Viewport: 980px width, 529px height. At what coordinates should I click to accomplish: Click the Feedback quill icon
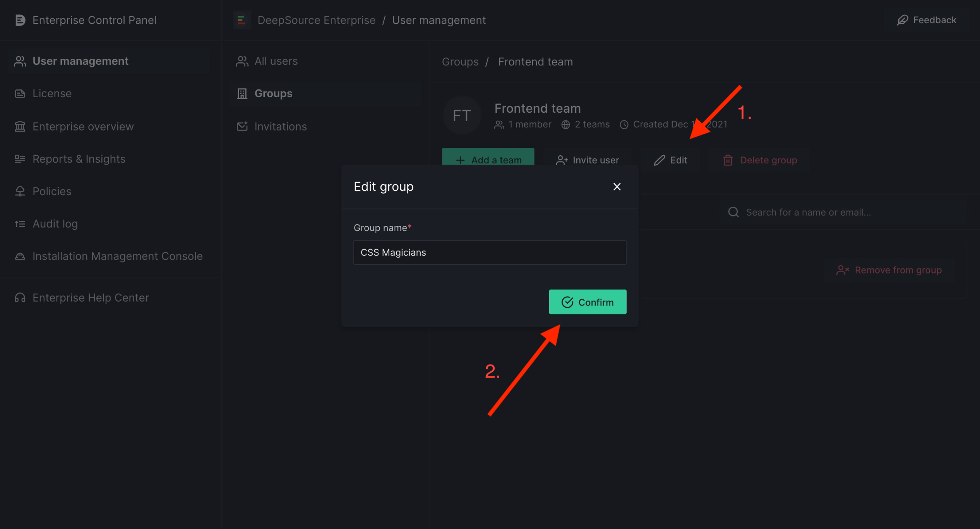click(x=902, y=20)
